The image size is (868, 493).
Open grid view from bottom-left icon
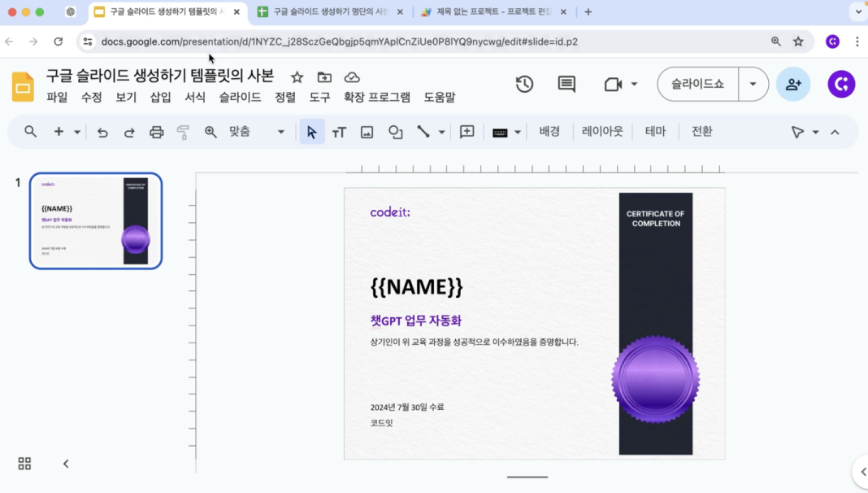click(x=24, y=464)
